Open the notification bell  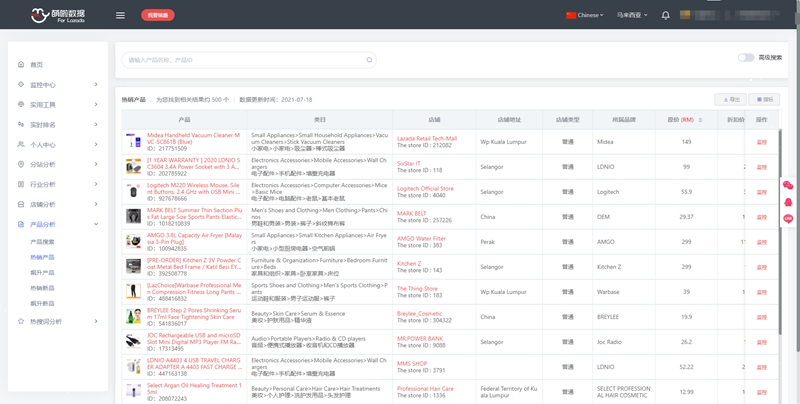coord(666,15)
